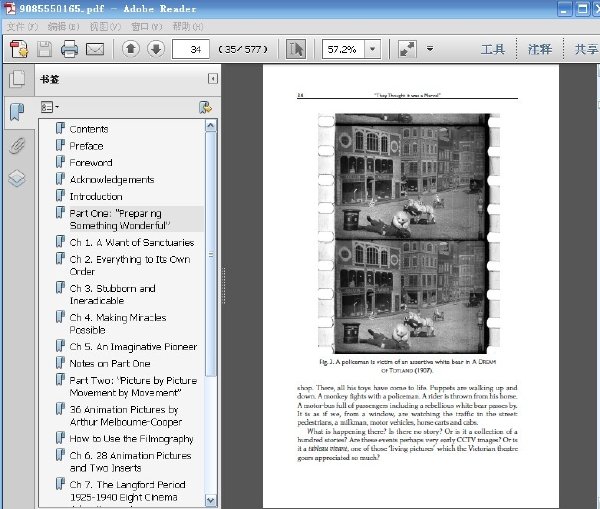The image size is (600, 509).
Task: Open the Introduction bookmark
Action: pos(96,196)
